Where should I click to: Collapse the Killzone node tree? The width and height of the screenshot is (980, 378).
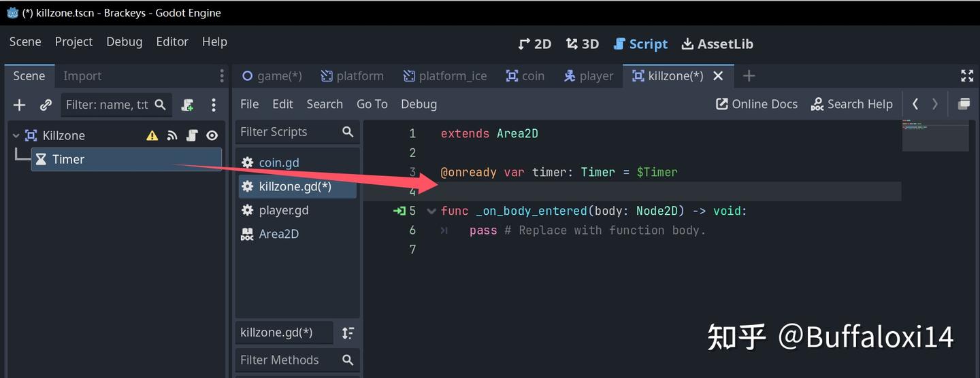pyautogui.click(x=16, y=136)
